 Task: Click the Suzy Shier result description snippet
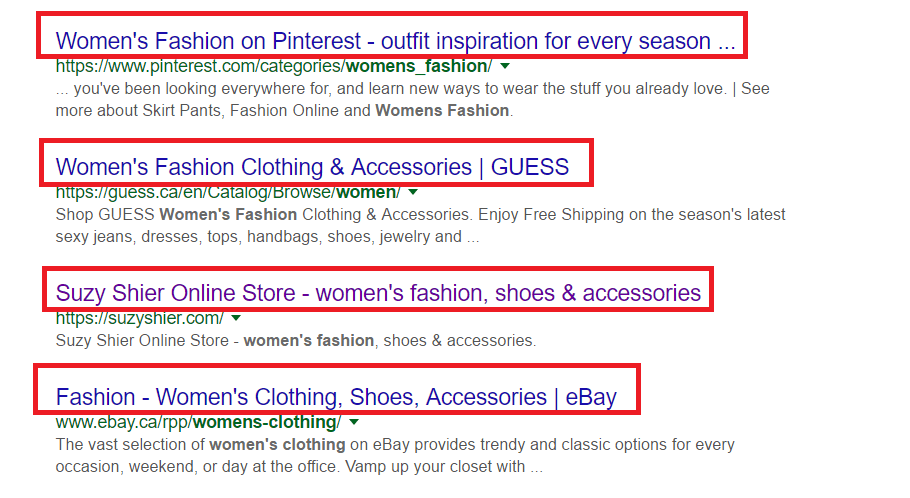(x=295, y=341)
